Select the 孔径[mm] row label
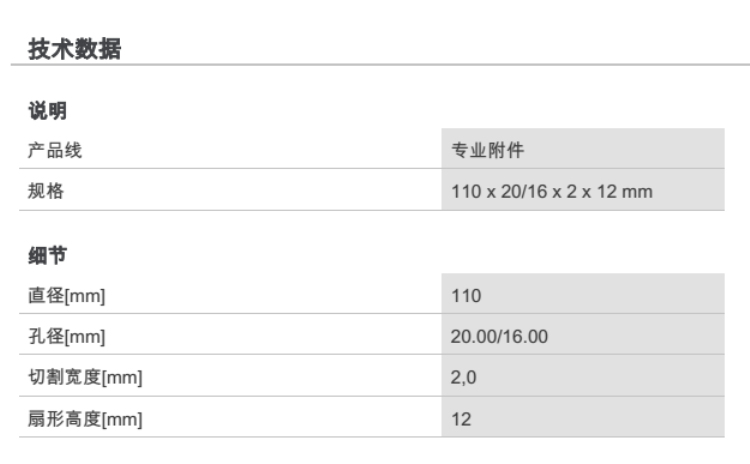 point(65,337)
